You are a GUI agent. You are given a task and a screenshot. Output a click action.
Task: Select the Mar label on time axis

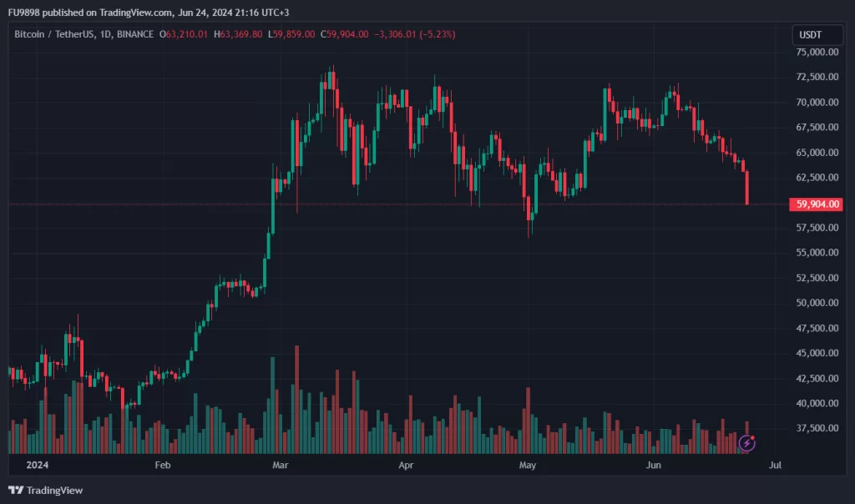coord(281,464)
